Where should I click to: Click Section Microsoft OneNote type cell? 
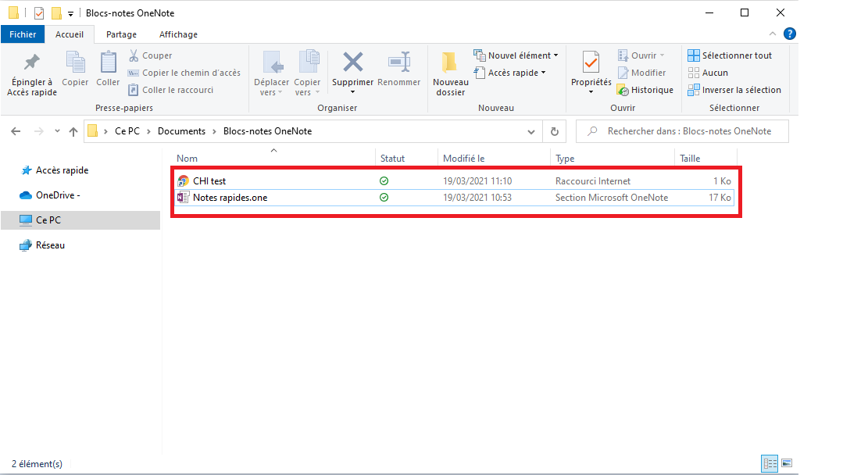(x=612, y=198)
